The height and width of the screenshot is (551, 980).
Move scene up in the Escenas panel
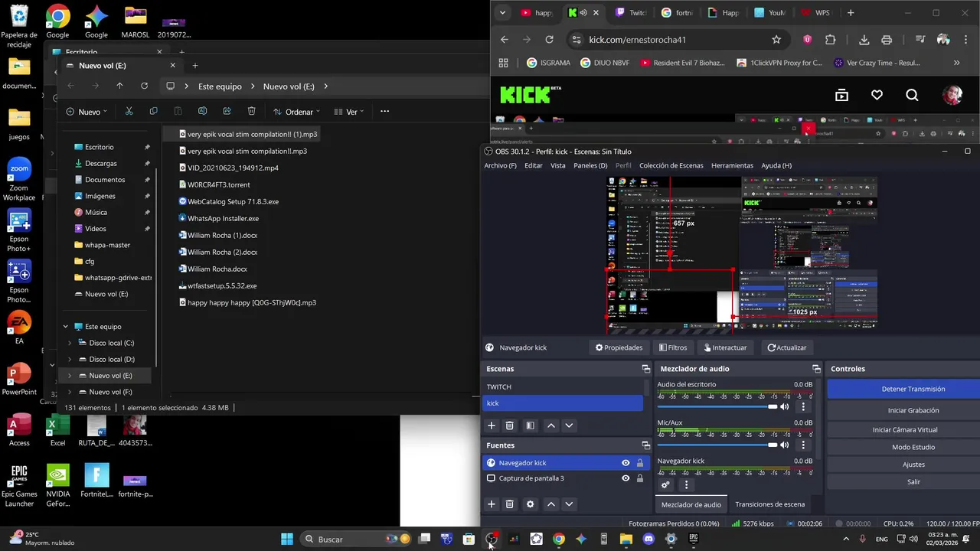click(x=550, y=425)
